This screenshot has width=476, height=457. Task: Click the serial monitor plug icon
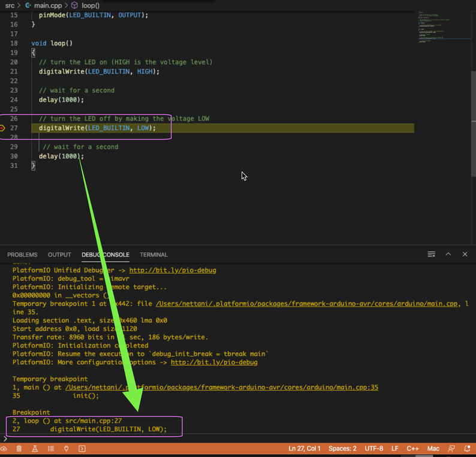click(x=66, y=449)
